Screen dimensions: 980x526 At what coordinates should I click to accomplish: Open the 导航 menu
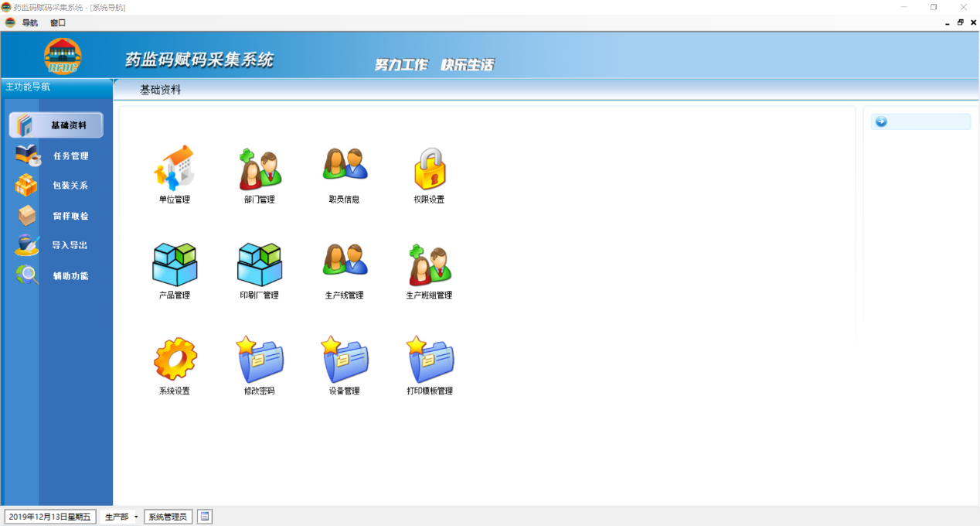[x=29, y=22]
